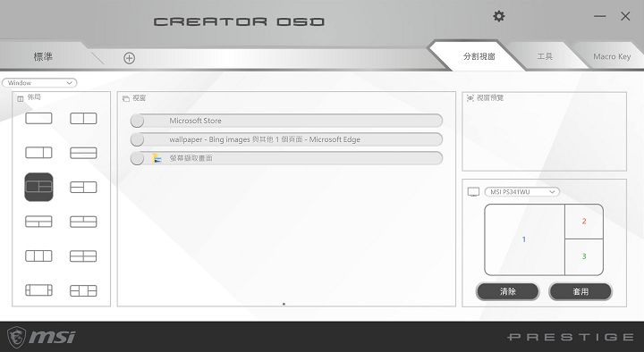Select zone 2 in the monitor layout preview
Image resolution: width=644 pixels, height=352 pixels.
pos(584,222)
